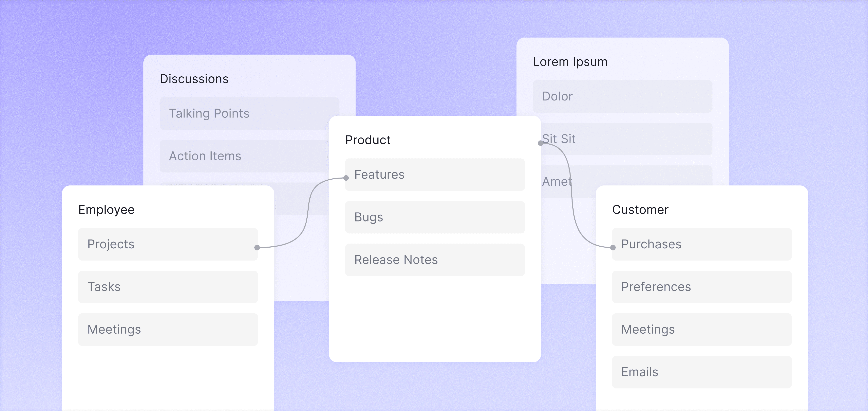Click the connector dot beside Features
The width and height of the screenshot is (868, 411).
click(346, 178)
